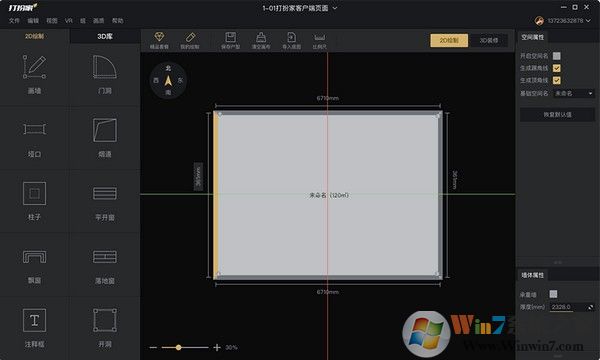This screenshot has width=600, height=360.
Task: Click the user avatar icon
Action: click(x=540, y=21)
